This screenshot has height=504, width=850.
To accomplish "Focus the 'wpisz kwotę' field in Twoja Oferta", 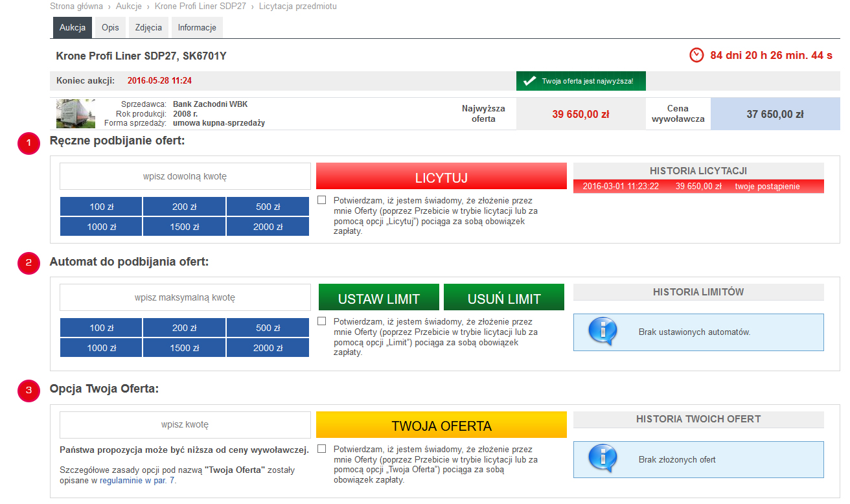I will [x=185, y=425].
